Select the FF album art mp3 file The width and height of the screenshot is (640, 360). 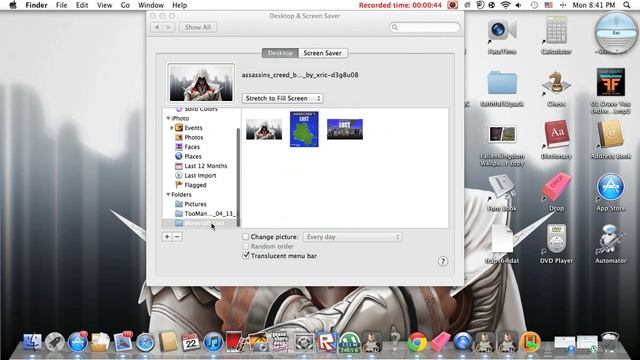pos(611,82)
